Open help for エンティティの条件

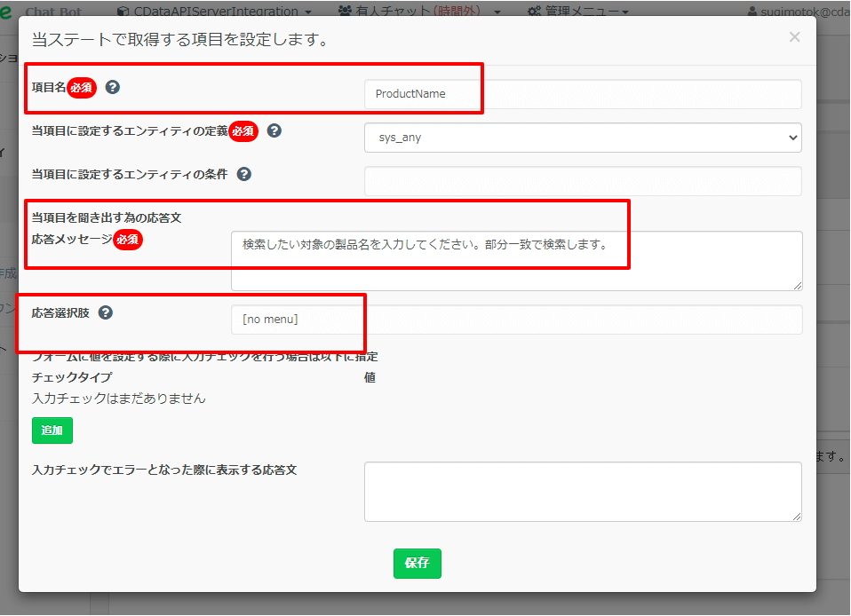[x=244, y=174]
